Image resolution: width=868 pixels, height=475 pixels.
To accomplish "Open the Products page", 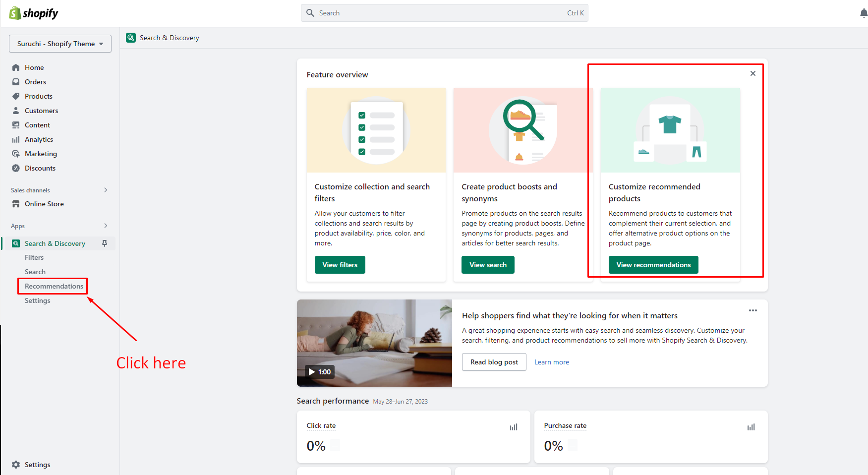I will tap(39, 96).
